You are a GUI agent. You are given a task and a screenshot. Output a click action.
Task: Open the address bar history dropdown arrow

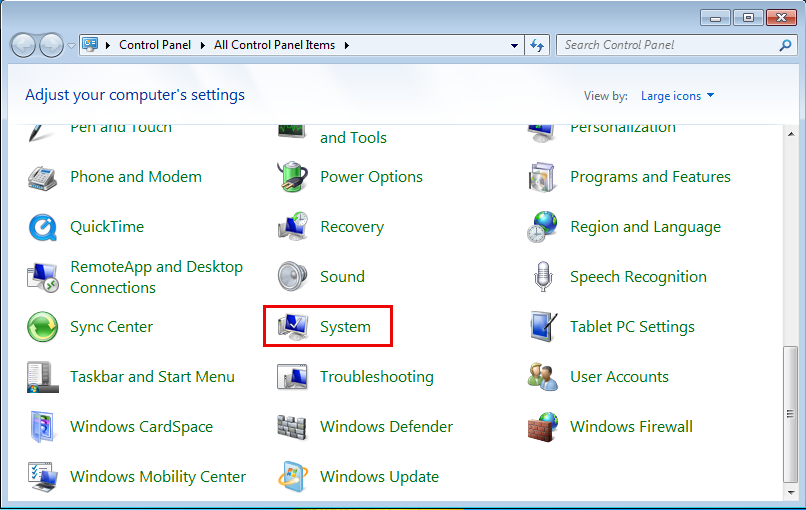514,45
